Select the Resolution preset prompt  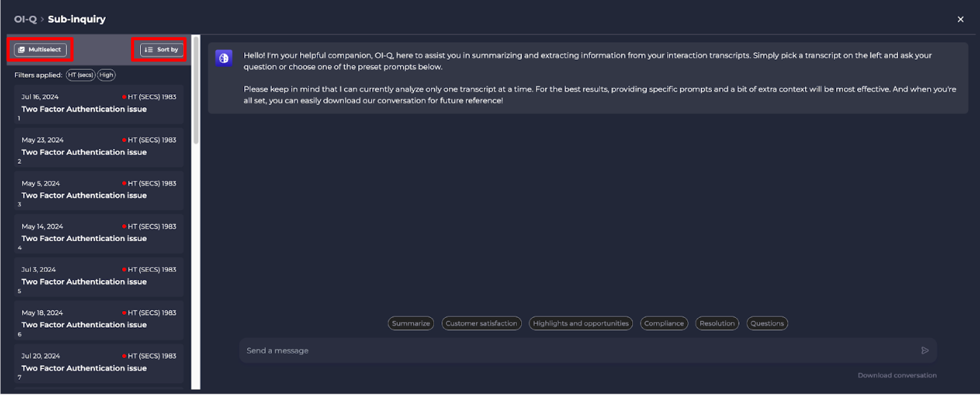point(717,324)
